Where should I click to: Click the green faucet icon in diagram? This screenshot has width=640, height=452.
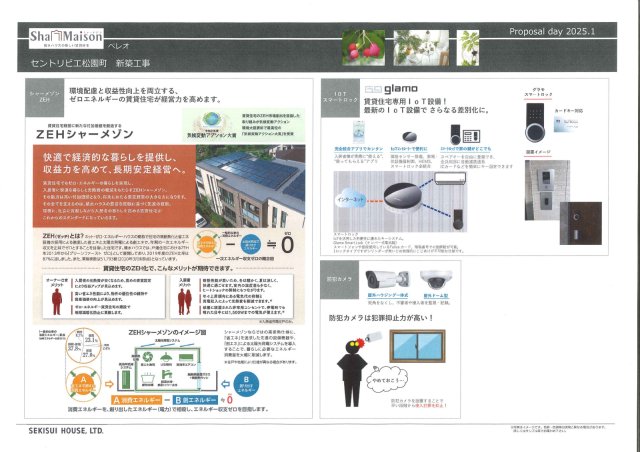tap(167, 374)
